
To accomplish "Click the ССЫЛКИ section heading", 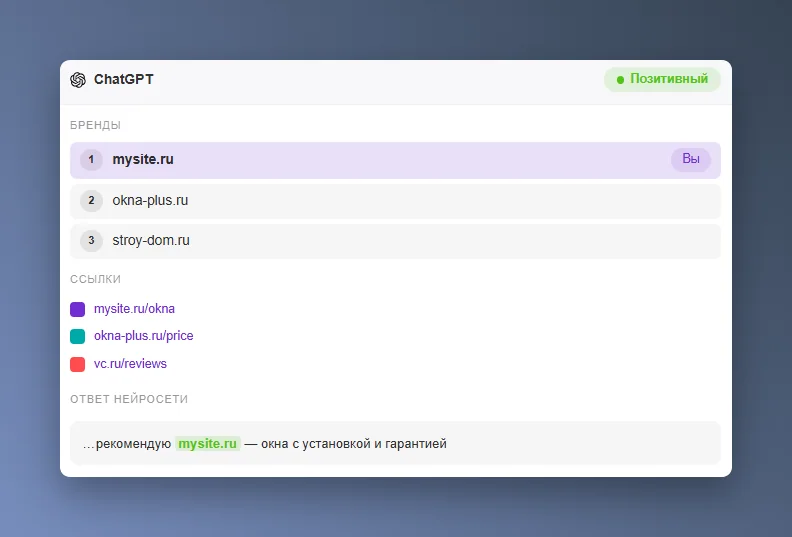I will (x=95, y=279).
